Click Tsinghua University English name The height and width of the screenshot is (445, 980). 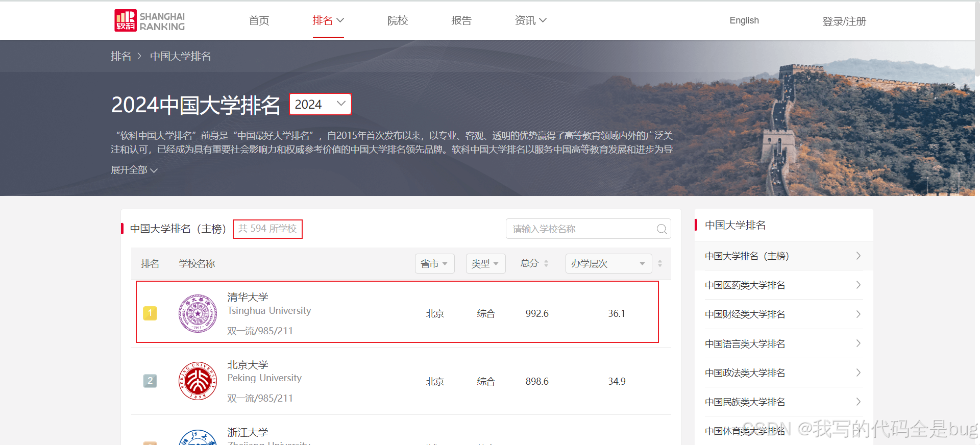pyautogui.click(x=269, y=311)
